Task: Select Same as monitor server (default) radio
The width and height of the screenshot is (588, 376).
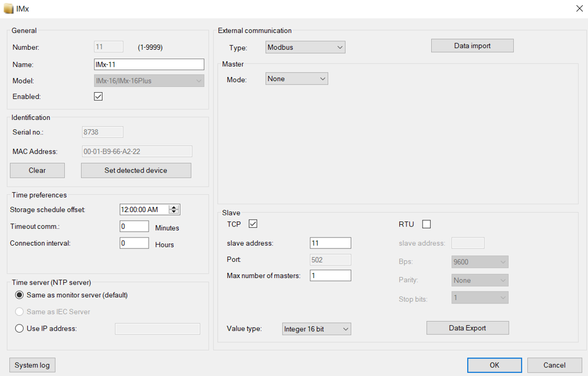Action: pyautogui.click(x=19, y=295)
